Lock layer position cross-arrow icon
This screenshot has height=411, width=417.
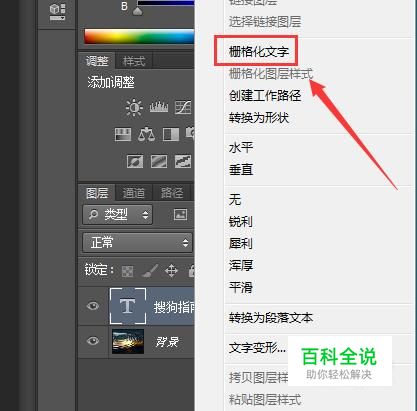pyautogui.click(x=171, y=271)
